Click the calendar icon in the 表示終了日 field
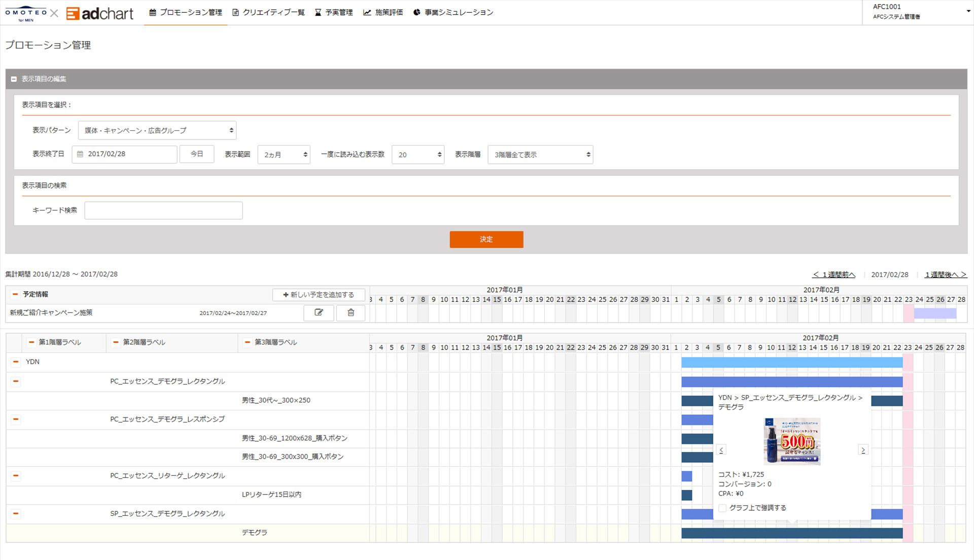This screenshot has width=974, height=560. (80, 154)
